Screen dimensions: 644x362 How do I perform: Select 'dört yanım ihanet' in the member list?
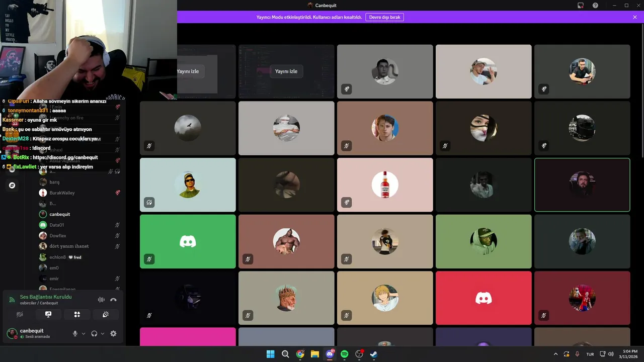(80, 246)
